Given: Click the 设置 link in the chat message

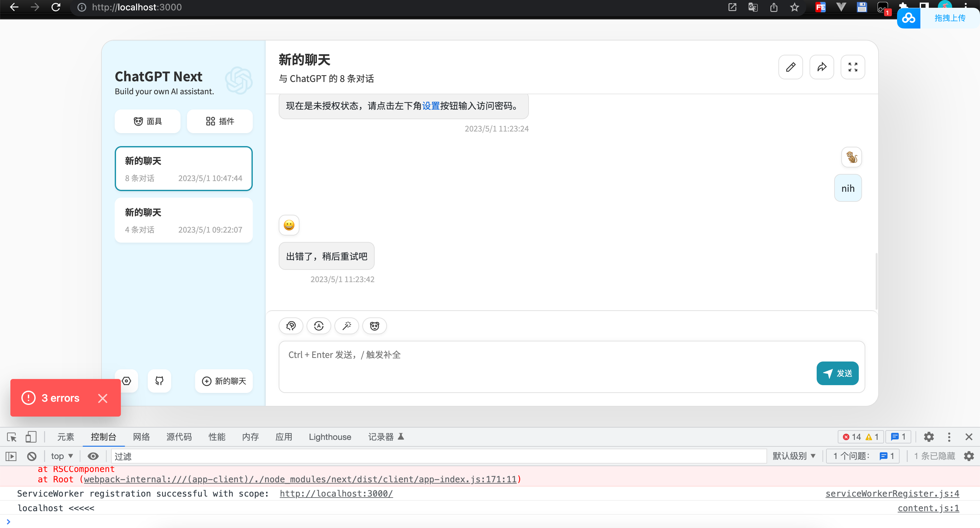Looking at the screenshot, I should (x=431, y=106).
